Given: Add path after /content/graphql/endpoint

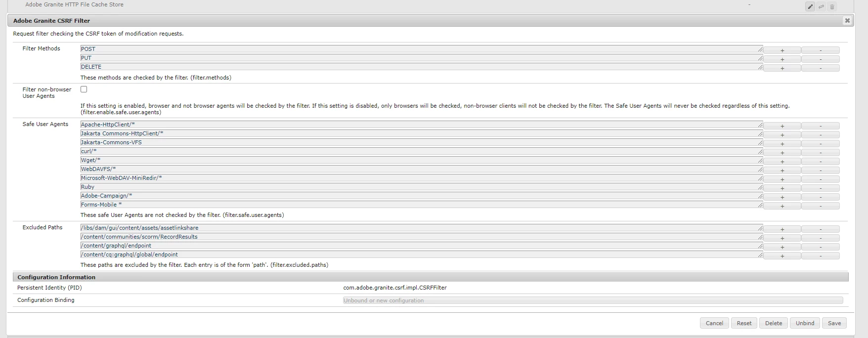Looking at the screenshot, I should (x=782, y=247).
